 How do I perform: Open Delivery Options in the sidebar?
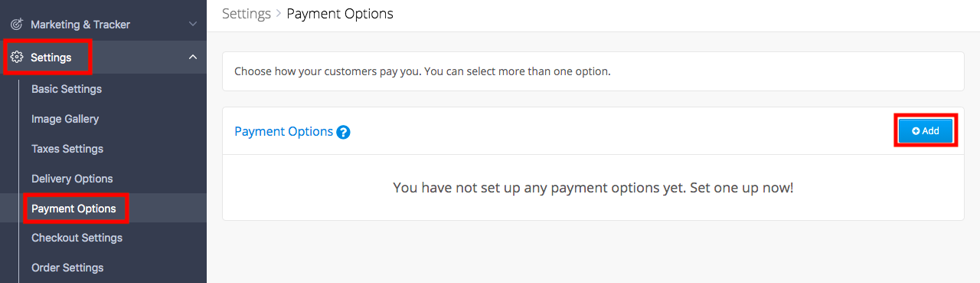(x=72, y=179)
